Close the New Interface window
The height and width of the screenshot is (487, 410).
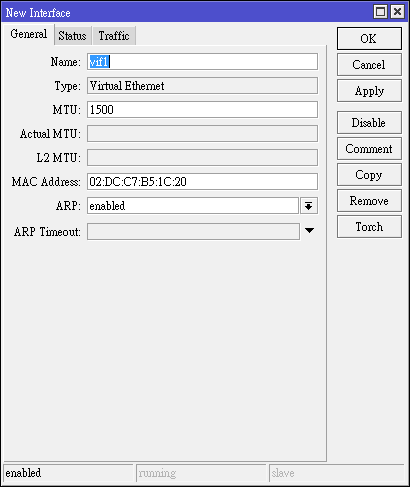(x=397, y=12)
